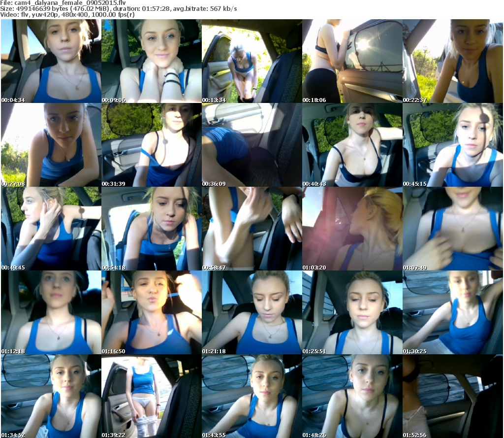This screenshot has width=504, height=438.
Task: Select the 00:22:37 thumbnail
Action: 453,61
